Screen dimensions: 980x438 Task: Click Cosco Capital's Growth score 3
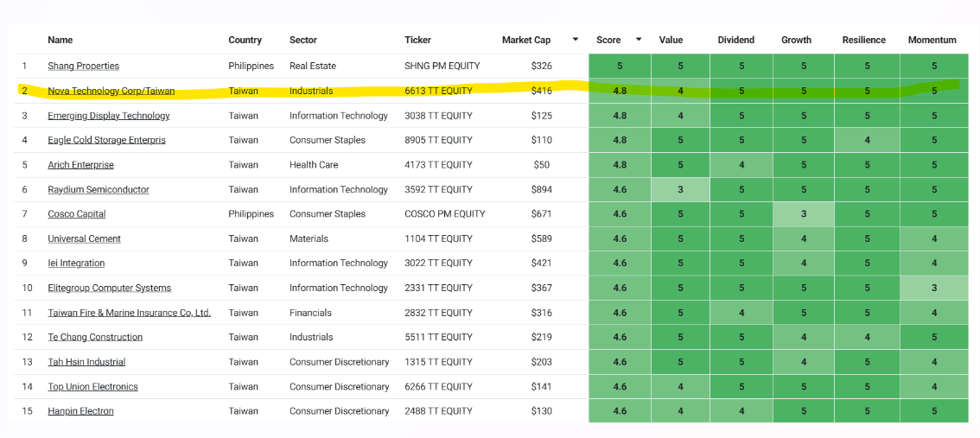tap(804, 213)
